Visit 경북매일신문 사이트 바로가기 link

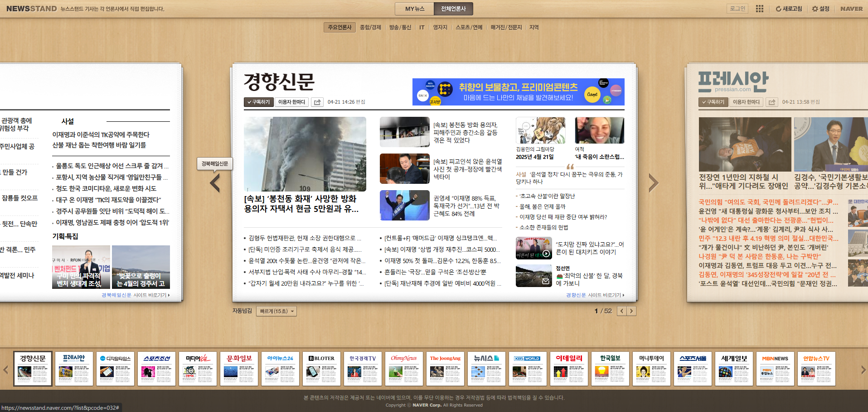(136, 295)
